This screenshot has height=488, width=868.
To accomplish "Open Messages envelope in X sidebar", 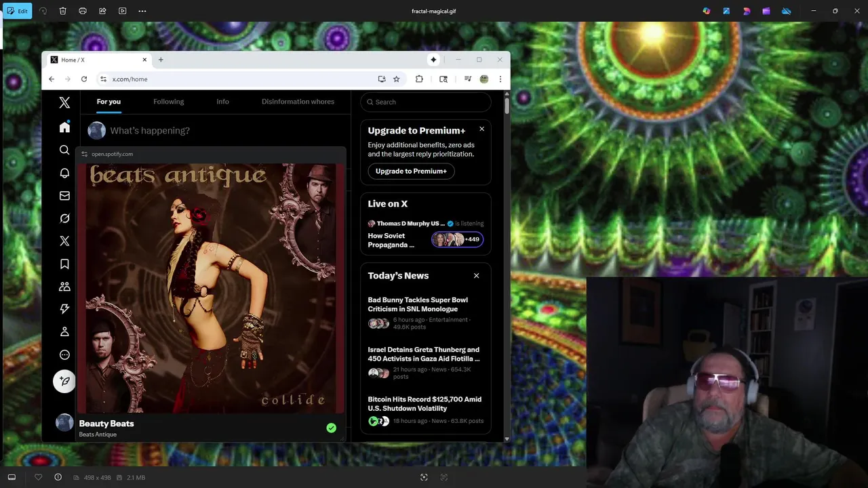I will tap(64, 196).
